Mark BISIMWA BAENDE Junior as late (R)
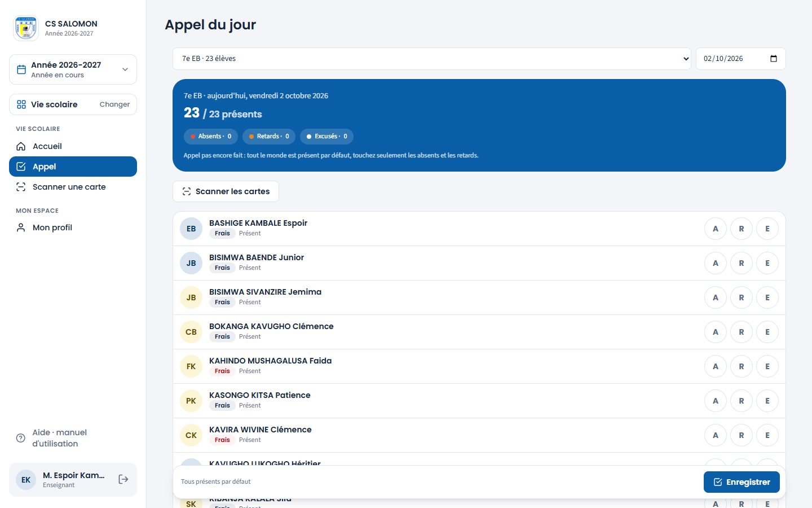812x508 pixels. pos(742,263)
